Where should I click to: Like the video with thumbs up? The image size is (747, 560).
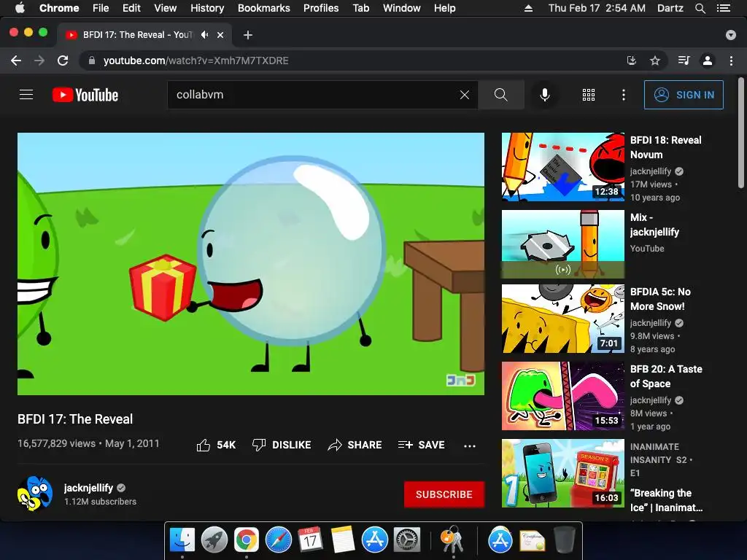click(204, 445)
